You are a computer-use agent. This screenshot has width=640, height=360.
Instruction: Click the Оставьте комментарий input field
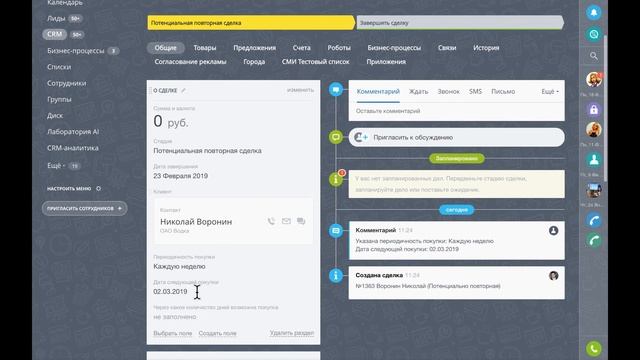456,111
